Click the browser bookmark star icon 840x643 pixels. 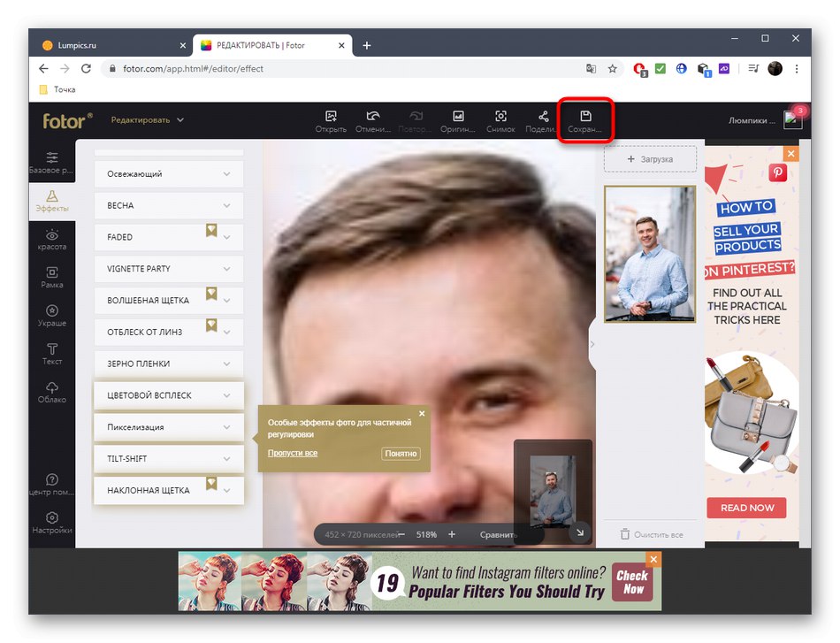pos(613,69)
